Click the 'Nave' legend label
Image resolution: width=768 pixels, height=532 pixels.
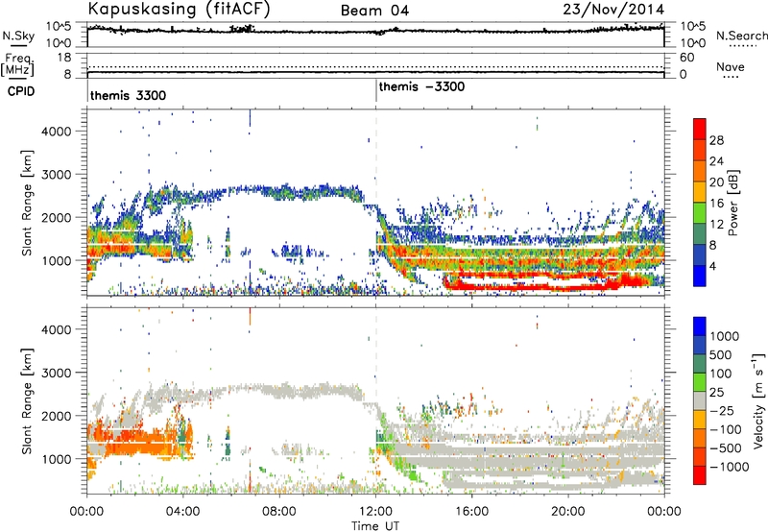[x=730, y=66]
